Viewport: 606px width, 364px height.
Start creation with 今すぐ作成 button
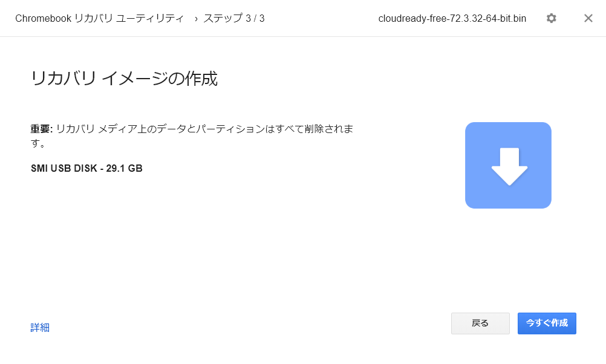[x=547, y=323]
